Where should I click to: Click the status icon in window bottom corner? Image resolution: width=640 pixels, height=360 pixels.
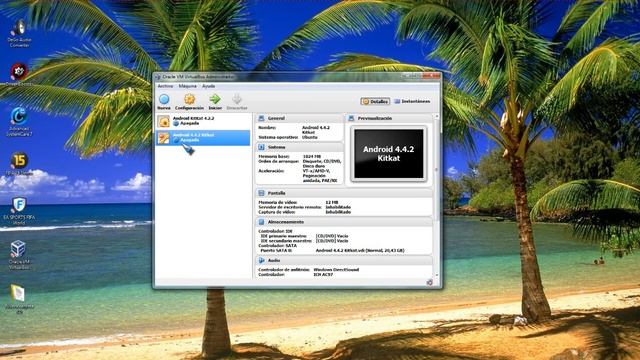[429, 282]
